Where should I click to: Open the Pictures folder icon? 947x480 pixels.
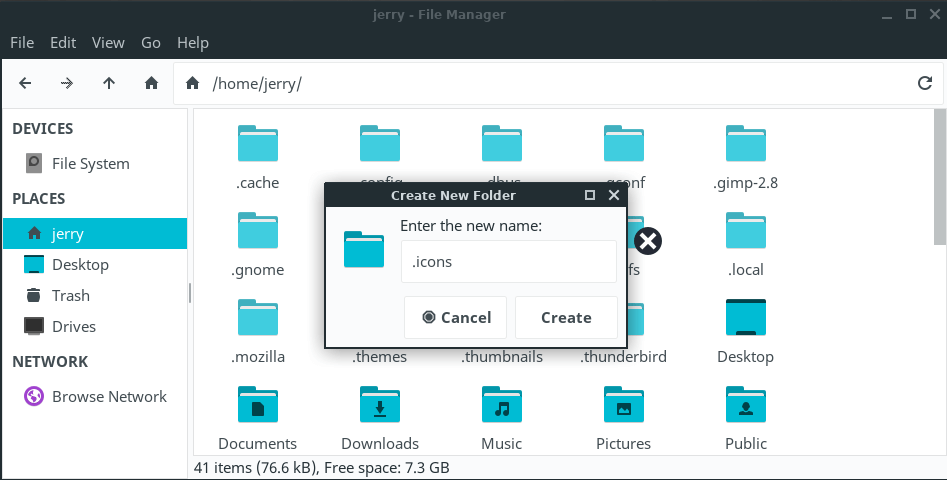click(x=624, y=406)
